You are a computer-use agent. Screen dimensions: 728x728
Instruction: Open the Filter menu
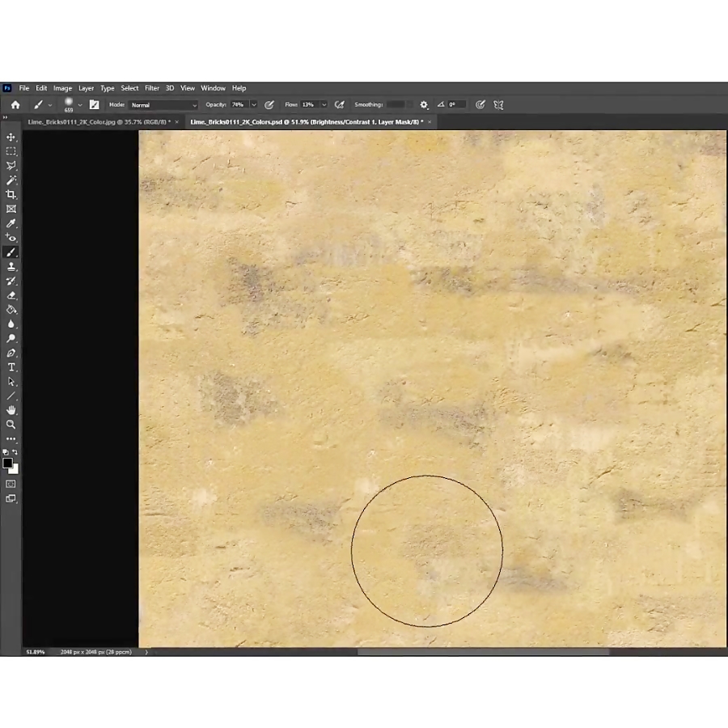(152, 88)
